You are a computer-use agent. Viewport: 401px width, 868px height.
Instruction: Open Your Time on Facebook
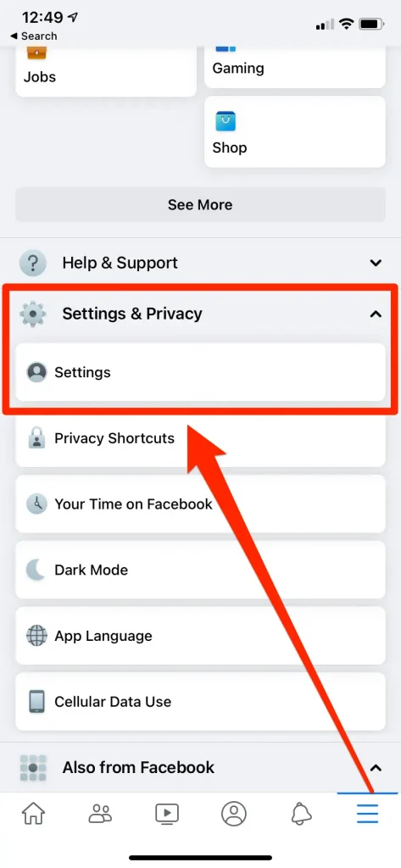(x=200, y=504)
